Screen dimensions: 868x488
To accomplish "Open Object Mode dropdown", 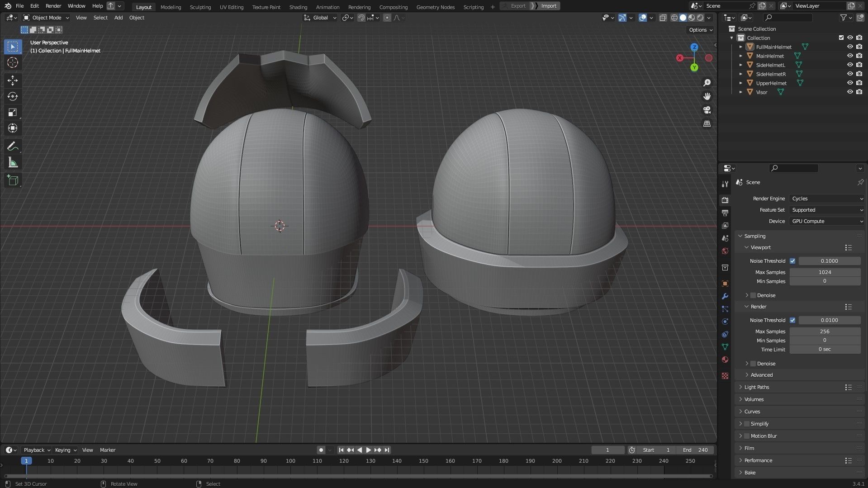I will tap(46, 18).
